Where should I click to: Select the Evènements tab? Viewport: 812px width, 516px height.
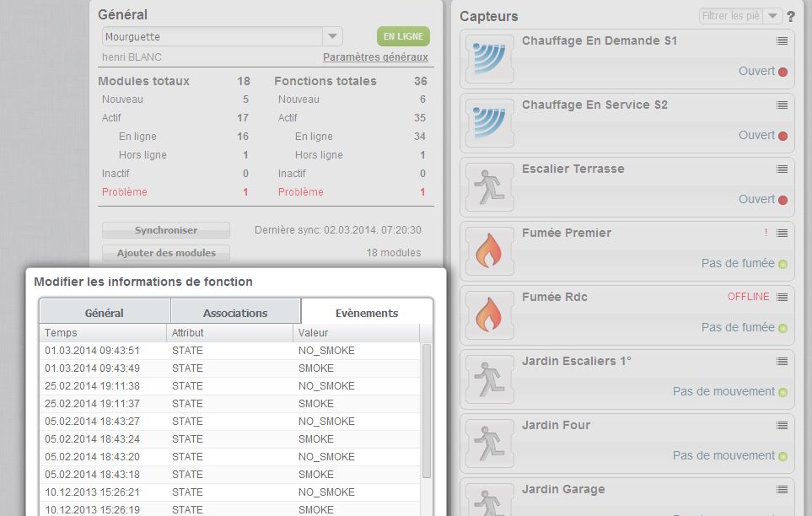pos(367,313)
